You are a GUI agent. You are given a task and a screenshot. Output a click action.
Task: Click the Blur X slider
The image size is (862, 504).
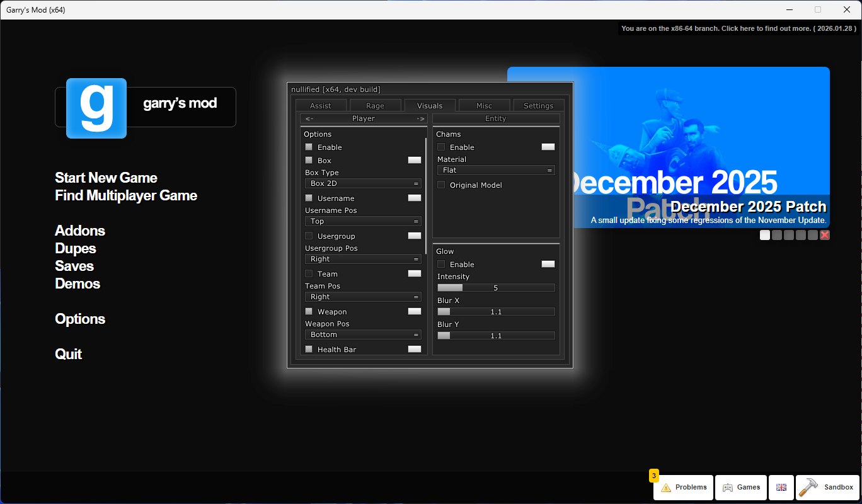tap(496, 312)
